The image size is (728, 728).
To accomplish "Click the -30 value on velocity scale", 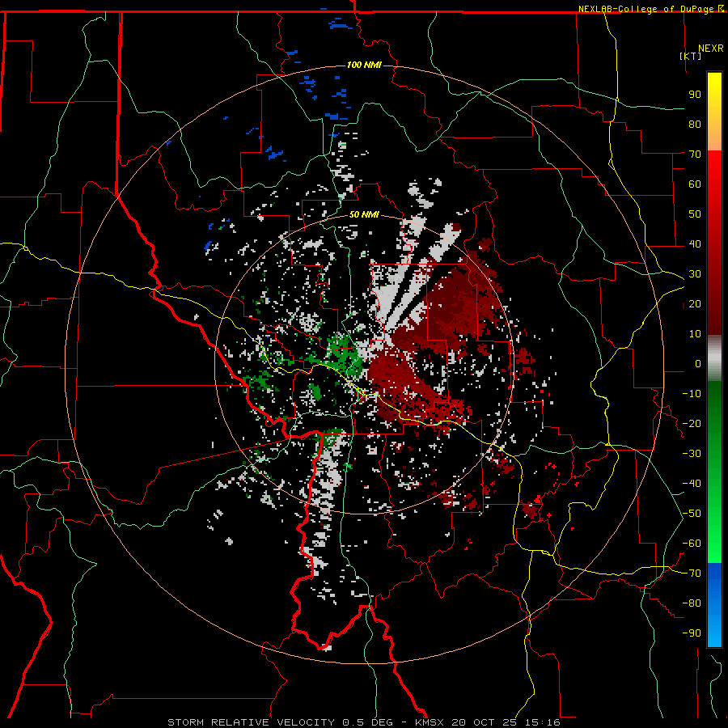I will click(x=692, y=454).
